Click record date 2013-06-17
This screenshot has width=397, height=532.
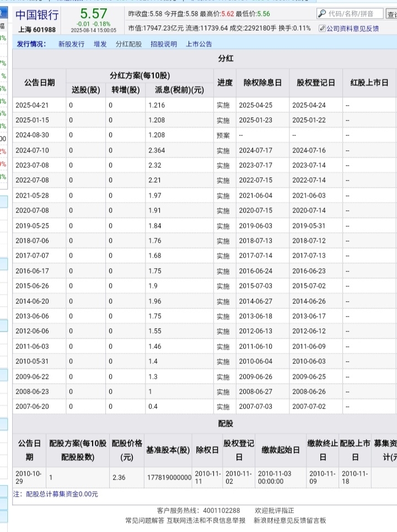309,316
